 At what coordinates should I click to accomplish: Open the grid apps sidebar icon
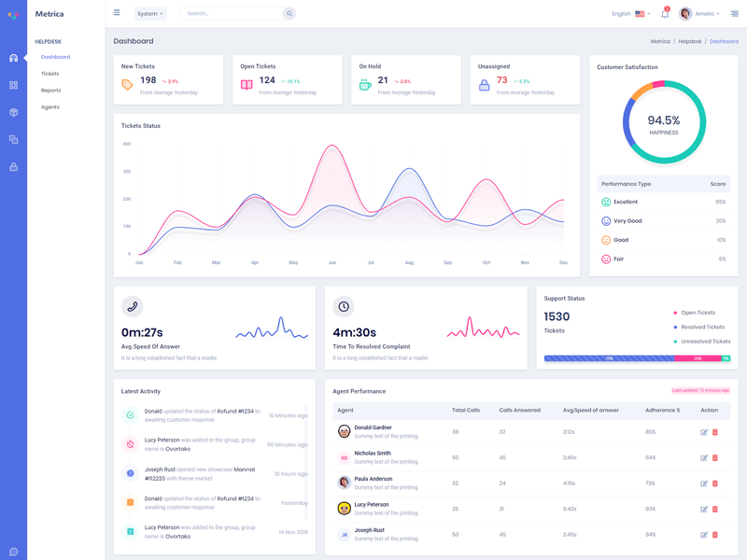pos(13,85)
